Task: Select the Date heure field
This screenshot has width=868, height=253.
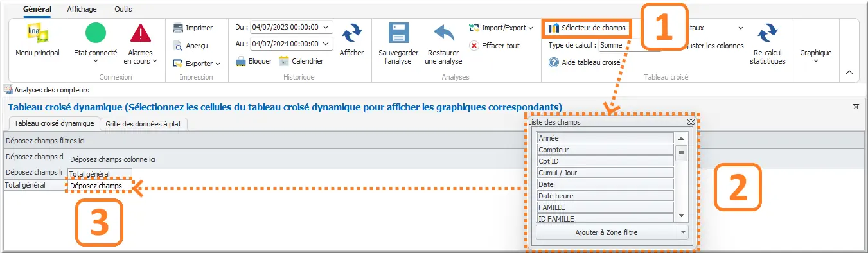Action: [605, 196]
